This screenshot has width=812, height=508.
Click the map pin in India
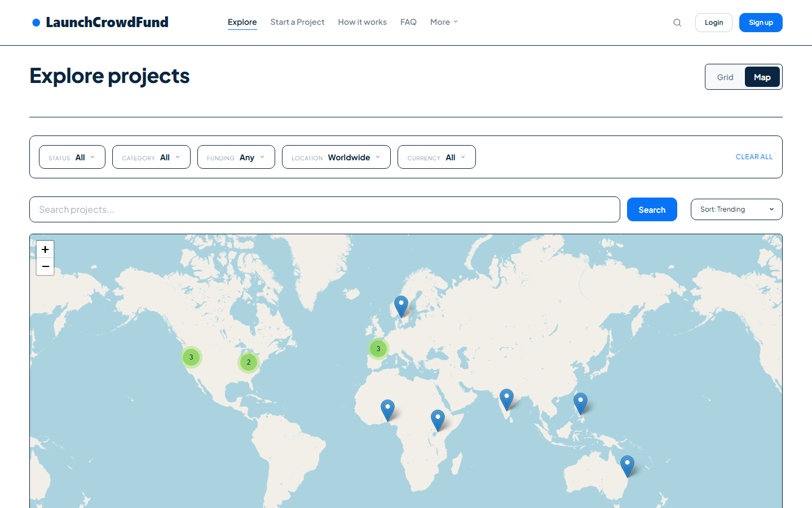tap(506, 400)
